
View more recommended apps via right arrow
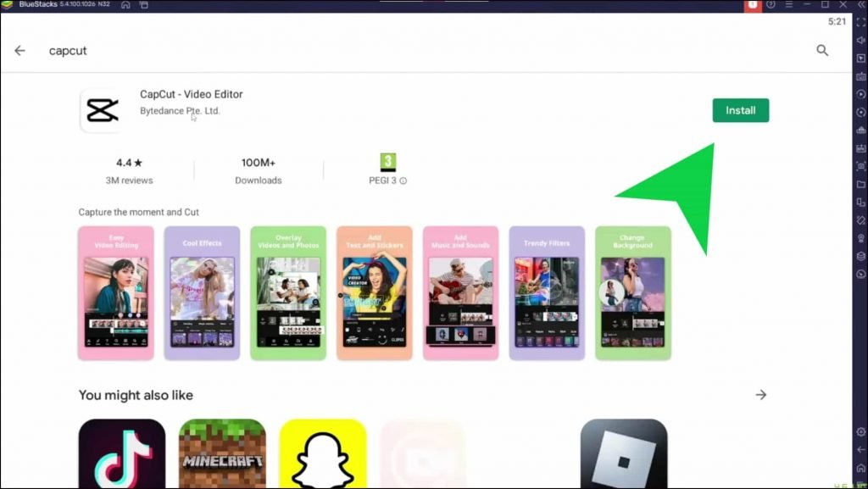pyautogui.click(x=761, y=395)
